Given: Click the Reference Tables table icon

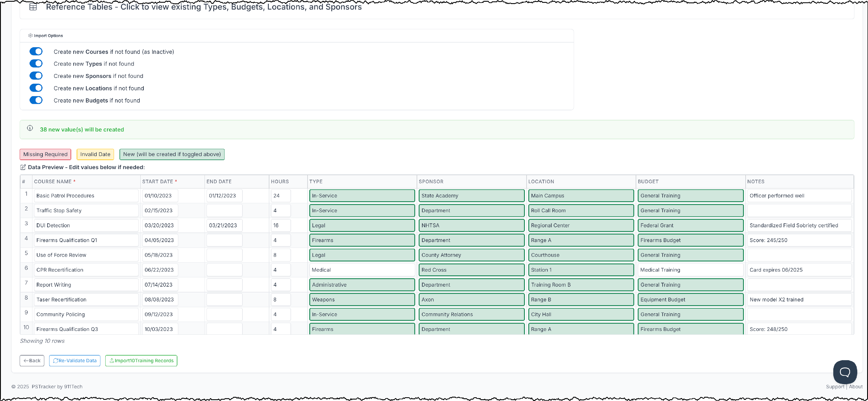Looking at the screenshot, I should pyautogui.click(x=33, y=7).
